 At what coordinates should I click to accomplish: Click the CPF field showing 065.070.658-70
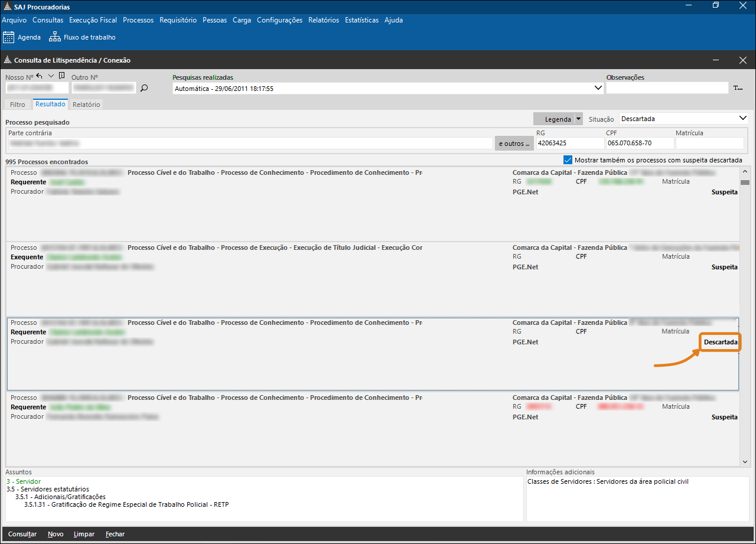pyautogui.click(x=640, y=144)
